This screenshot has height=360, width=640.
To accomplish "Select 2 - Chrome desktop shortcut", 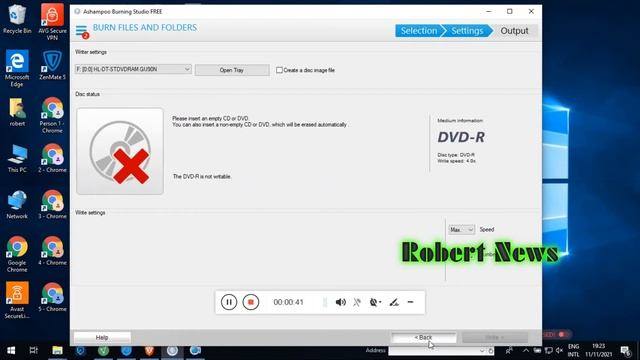I will 52,158.
